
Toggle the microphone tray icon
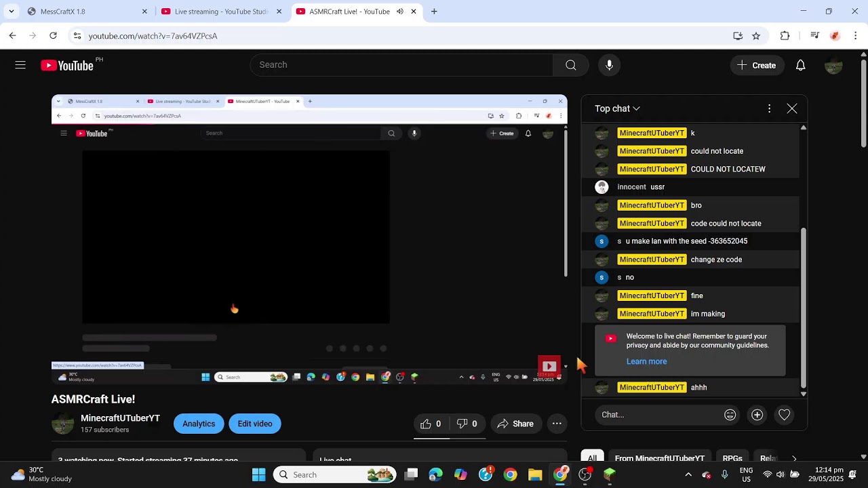725,474
